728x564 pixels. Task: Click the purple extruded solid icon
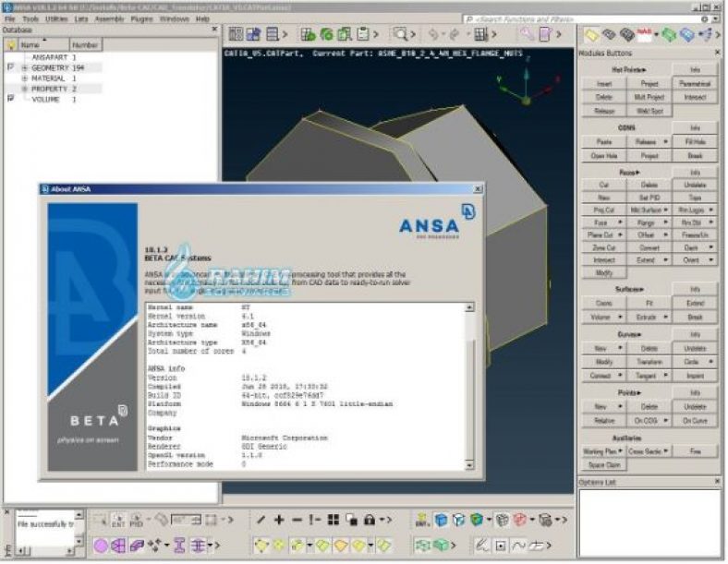pyautogui.click(x=137, y=546)
